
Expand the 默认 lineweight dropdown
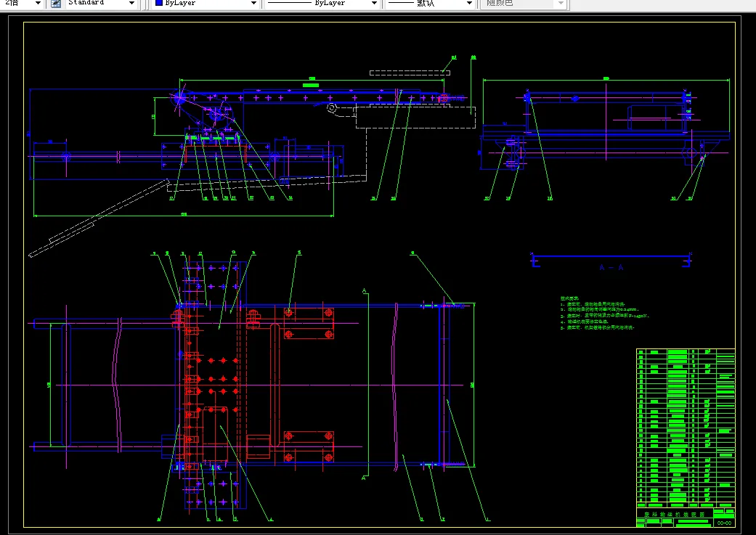469,4
